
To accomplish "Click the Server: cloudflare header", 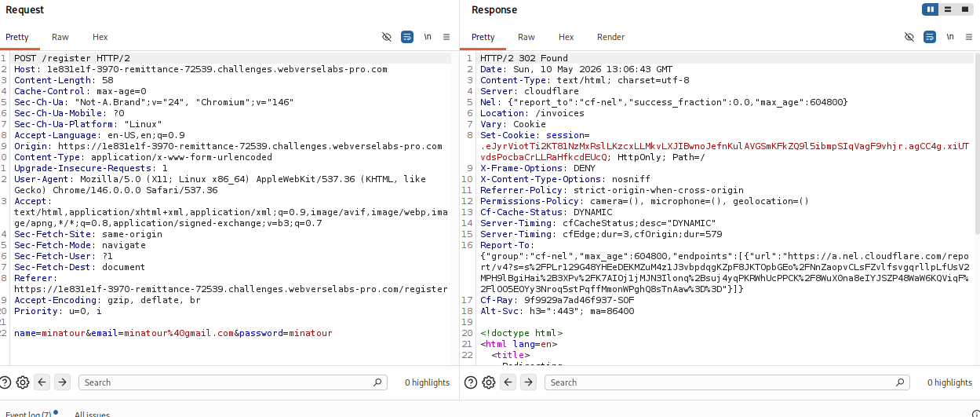I will coord(529,91).
